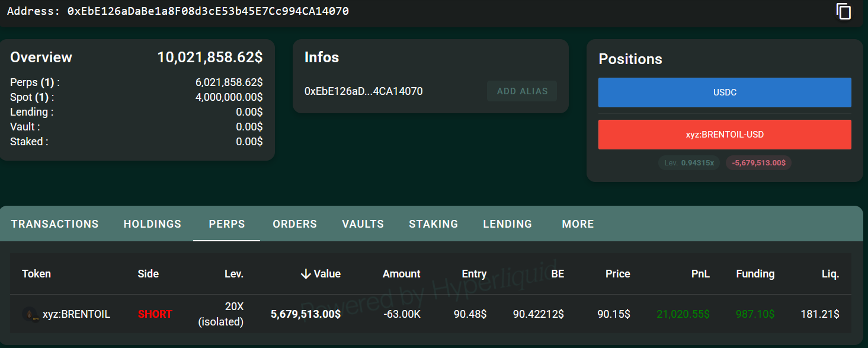This screenshot has height=348, width=868.
Task: Switch to the STAKING tab
Action: (434, 224)
